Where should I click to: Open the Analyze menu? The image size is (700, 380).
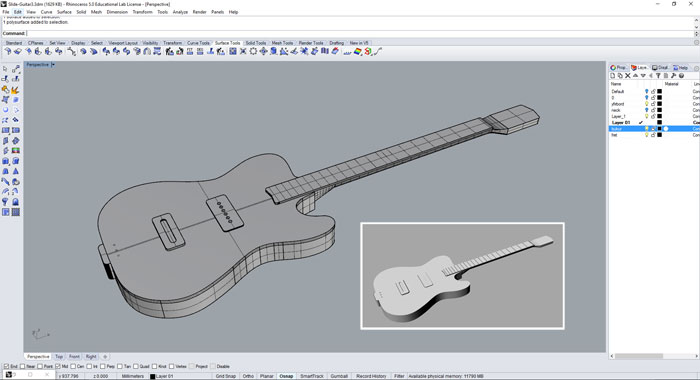click(x=180, y=12)
